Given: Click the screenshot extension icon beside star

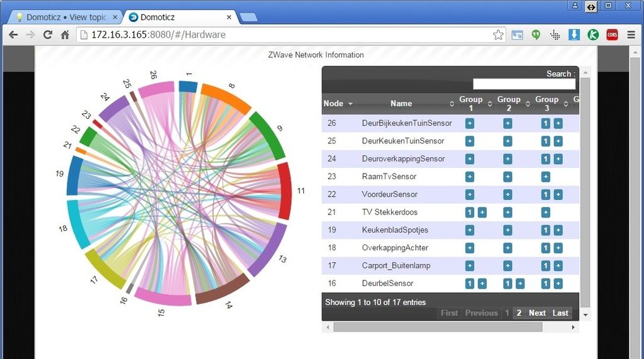Looking at the screenshot, I should pyautogui.click(x=517, y=35).
